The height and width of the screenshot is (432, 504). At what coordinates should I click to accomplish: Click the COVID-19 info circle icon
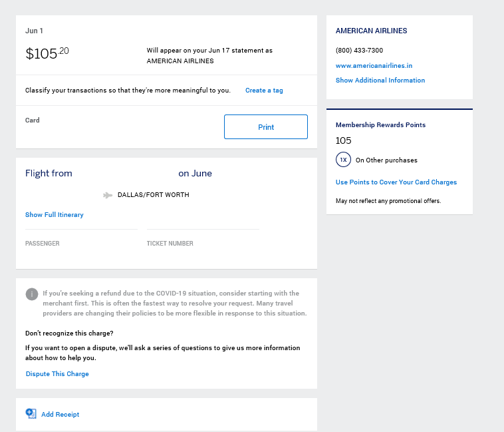(32, 294)
